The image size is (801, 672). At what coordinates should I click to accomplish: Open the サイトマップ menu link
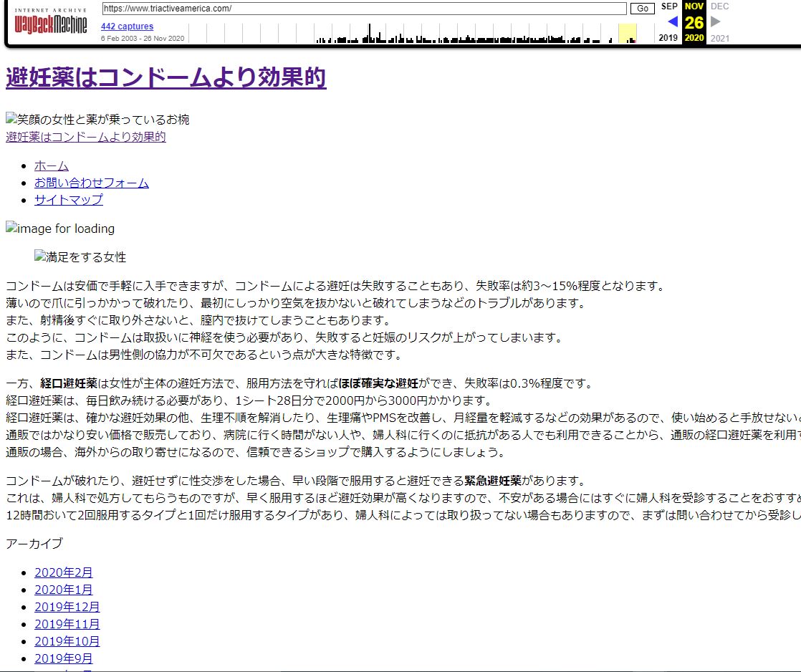click(69, 200)
